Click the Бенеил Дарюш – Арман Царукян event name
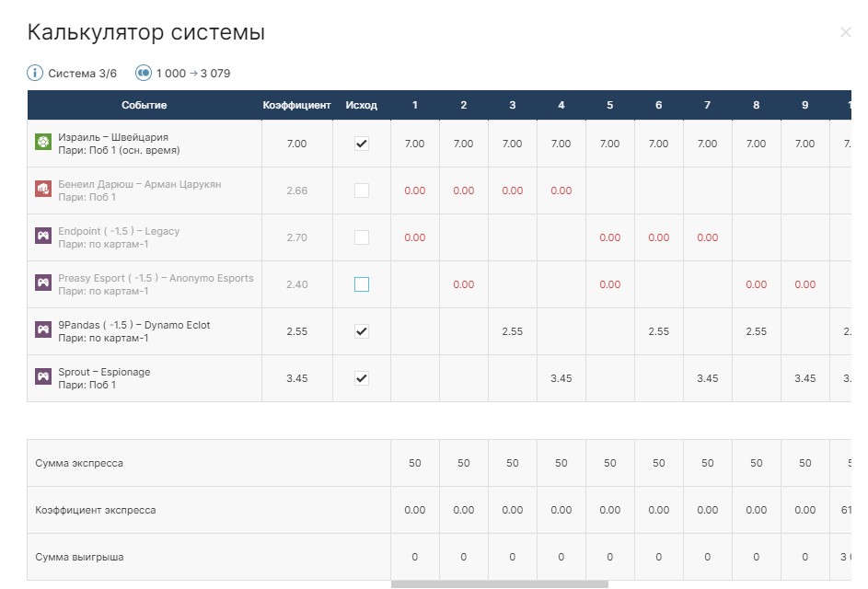Image resolution: width=868 pixels, height=589 pixels. click(x=140, y=184)
